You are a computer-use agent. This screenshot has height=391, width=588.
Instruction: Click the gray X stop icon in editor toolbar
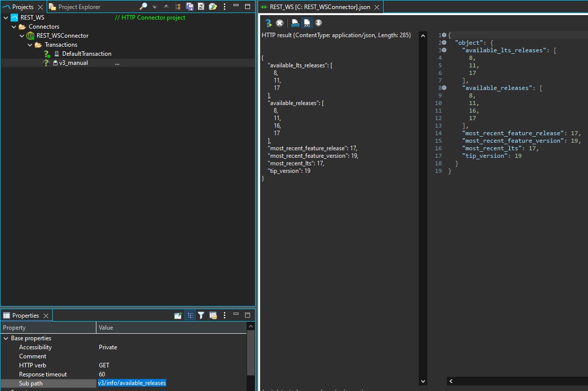click(280, 23)
